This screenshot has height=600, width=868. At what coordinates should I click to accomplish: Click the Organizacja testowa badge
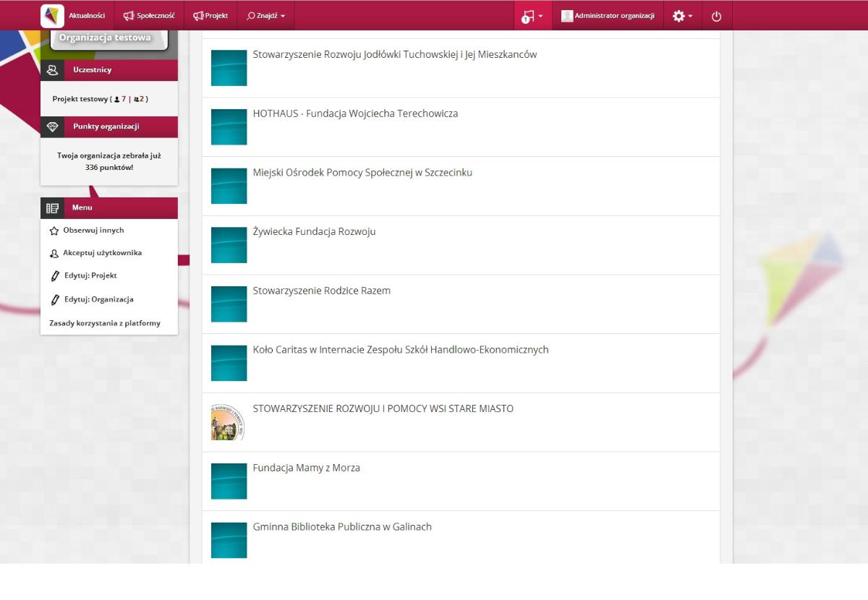[106, 38]
